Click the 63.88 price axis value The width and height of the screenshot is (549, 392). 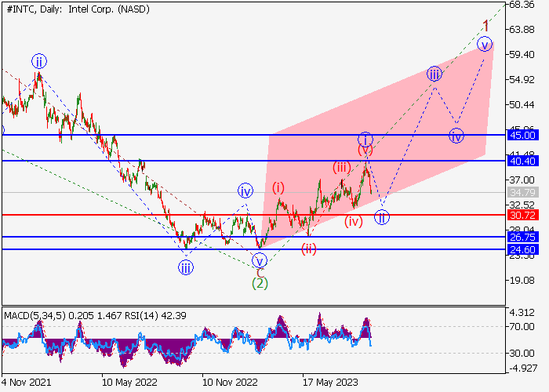[522, 30]
